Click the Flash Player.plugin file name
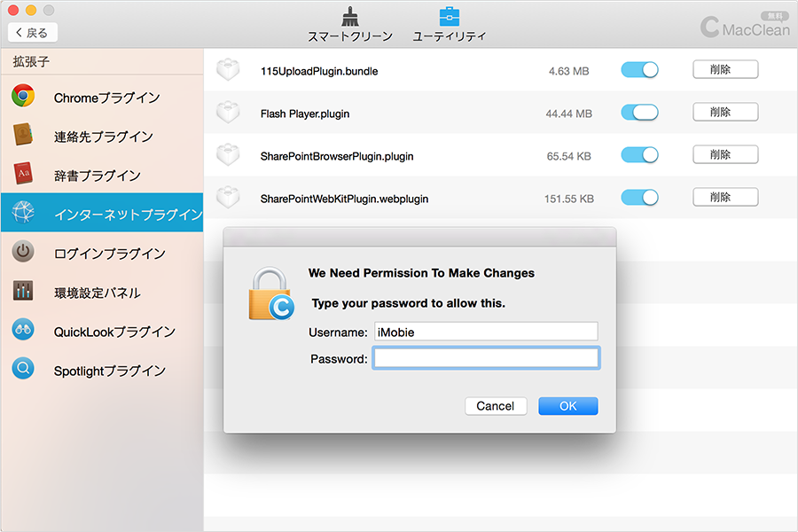This screenshot has width=798, height=532. [305, 114]
